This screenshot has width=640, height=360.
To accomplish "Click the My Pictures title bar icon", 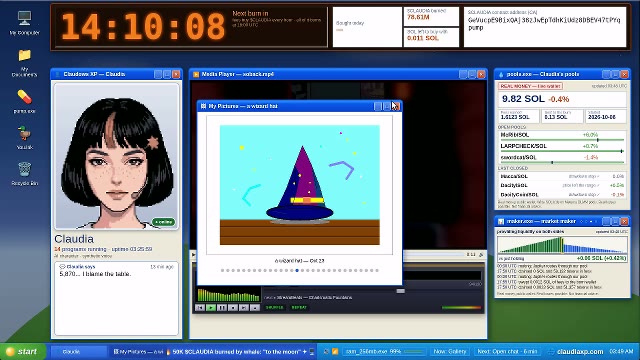I will (x=203, y=106).
